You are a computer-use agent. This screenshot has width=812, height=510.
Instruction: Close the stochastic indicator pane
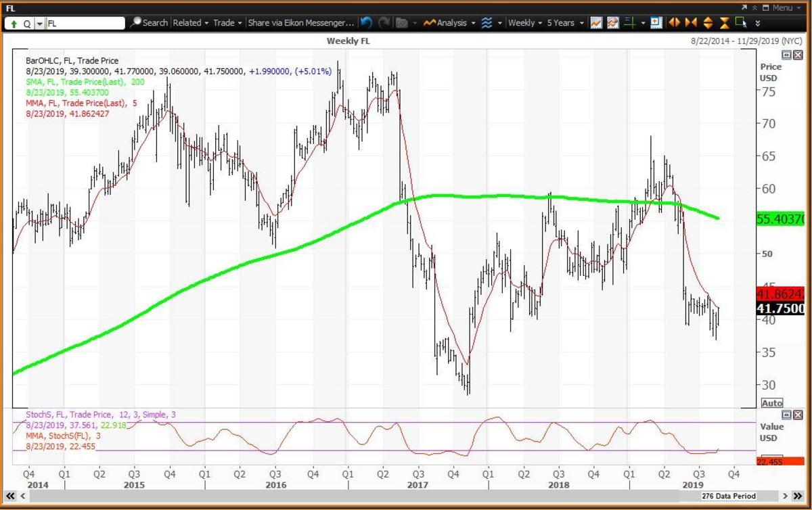tap(797, 414)
